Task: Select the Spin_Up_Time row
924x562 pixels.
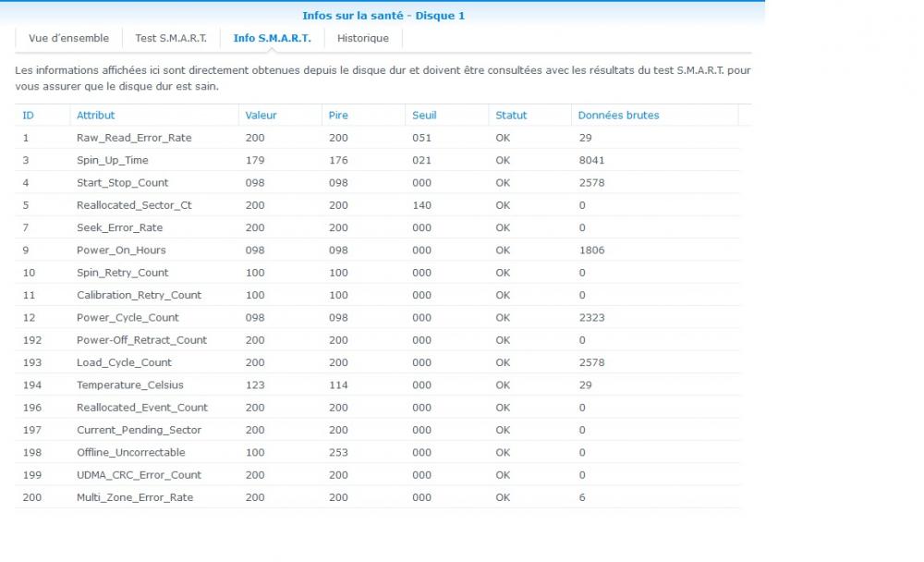Action: tap(377, 160)
